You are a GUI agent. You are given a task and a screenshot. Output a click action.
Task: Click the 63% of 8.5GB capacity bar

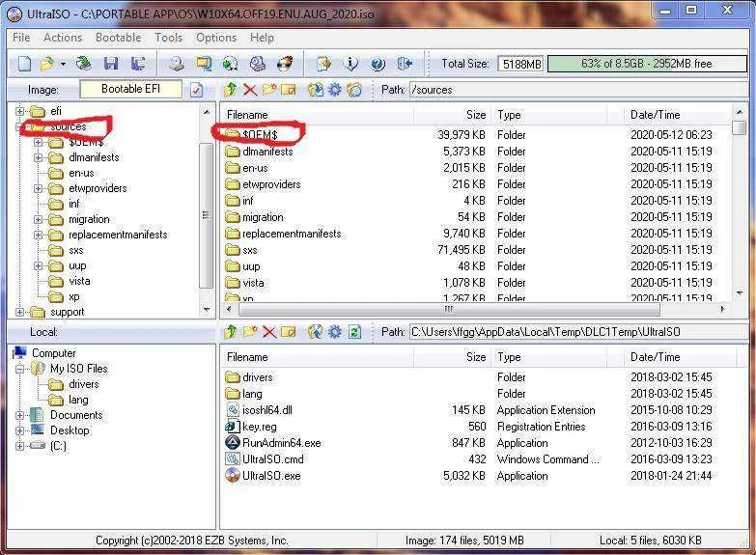click(x=647, y=64)
